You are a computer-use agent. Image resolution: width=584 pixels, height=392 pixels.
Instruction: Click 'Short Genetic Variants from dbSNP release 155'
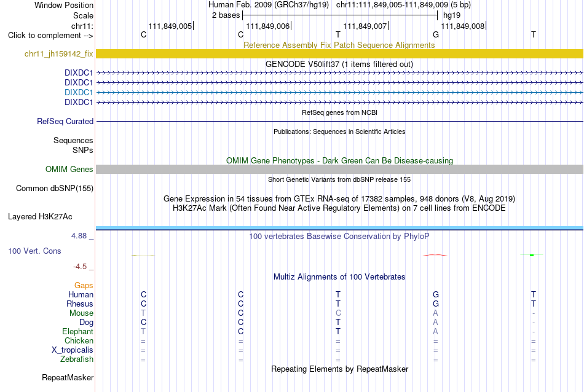pos(339,179)
